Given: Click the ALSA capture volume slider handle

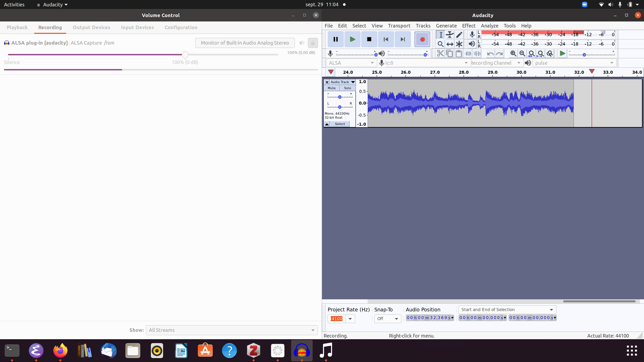Looking at the screenshot, I should point(185,55).
